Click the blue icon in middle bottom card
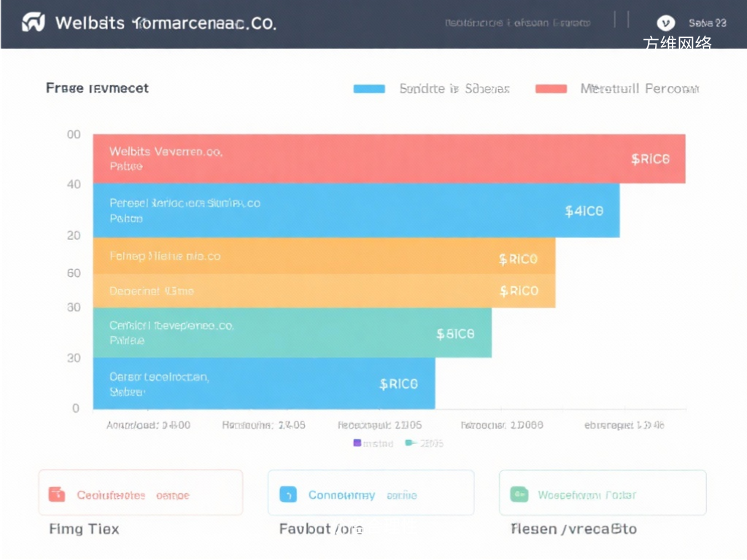 click(288, 494)
